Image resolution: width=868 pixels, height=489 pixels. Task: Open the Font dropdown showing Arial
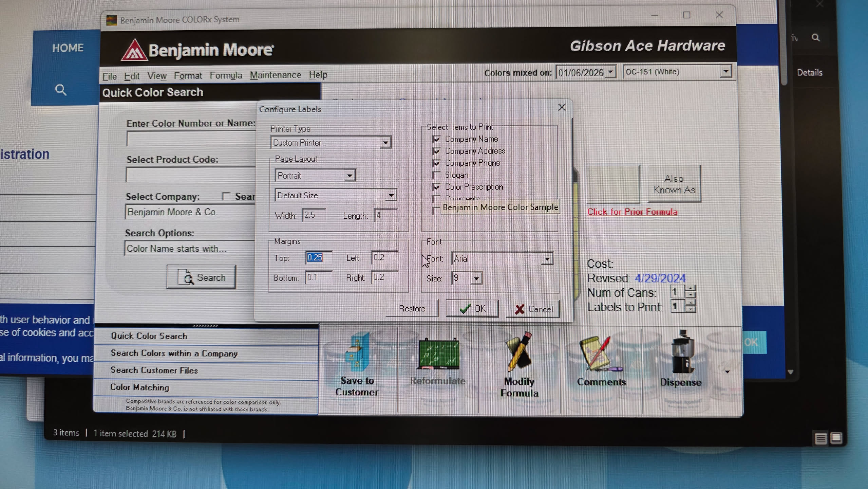coord(547,259)
